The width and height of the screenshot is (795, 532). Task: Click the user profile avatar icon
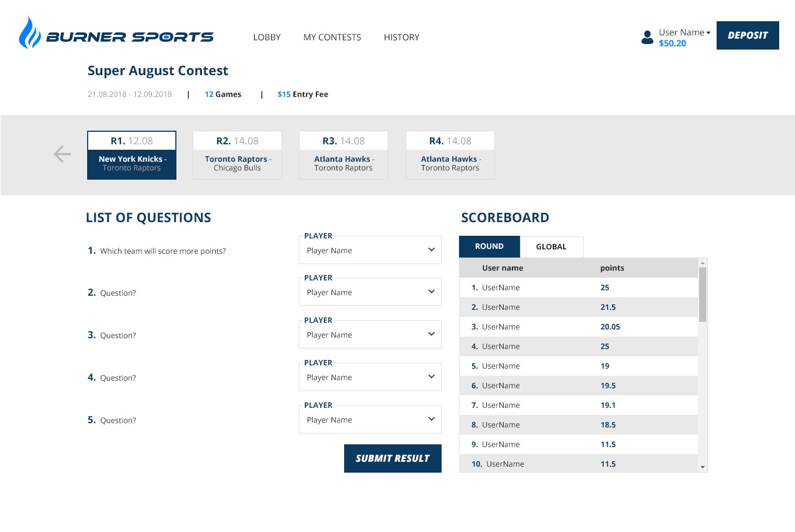[x=647, y=37]
